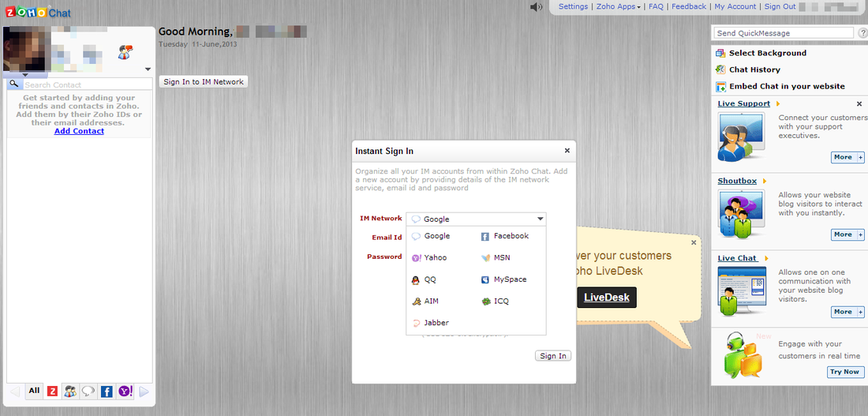Image resolution: width=868 pixels, height=416 pixels.
Task: Choose Yahoo in the IM network list
Action: click(429, 257)
